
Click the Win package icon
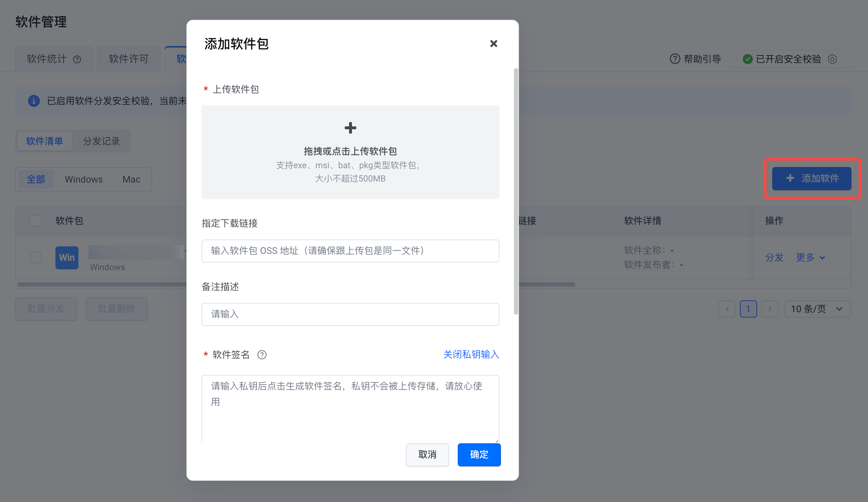(67, 257)
